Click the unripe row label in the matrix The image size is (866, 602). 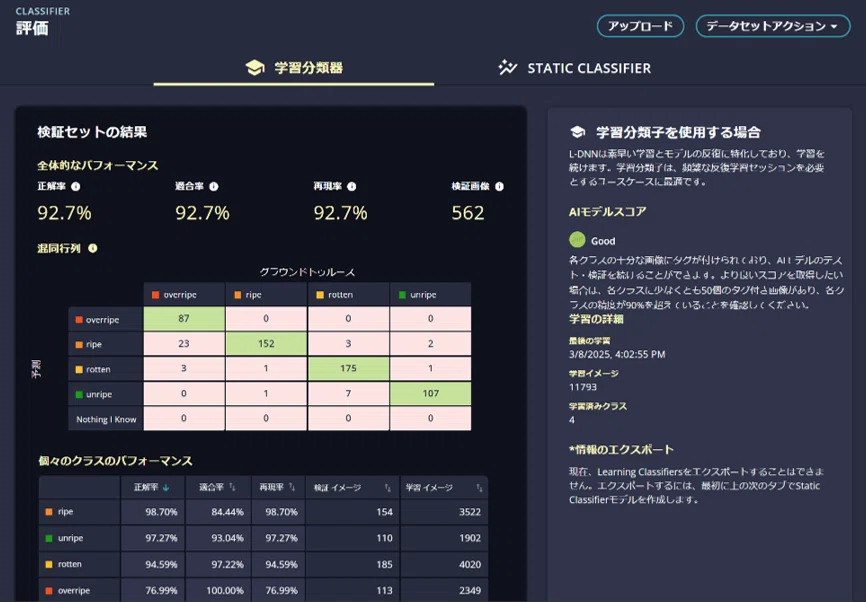(106, 394)
